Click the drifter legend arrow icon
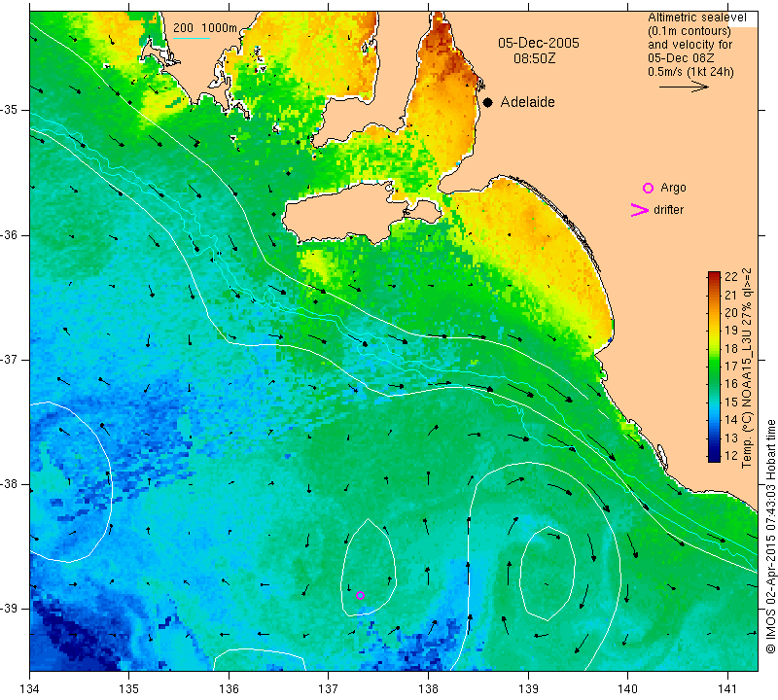The height and width of the screenshot is (700, 778). [640, 210]
